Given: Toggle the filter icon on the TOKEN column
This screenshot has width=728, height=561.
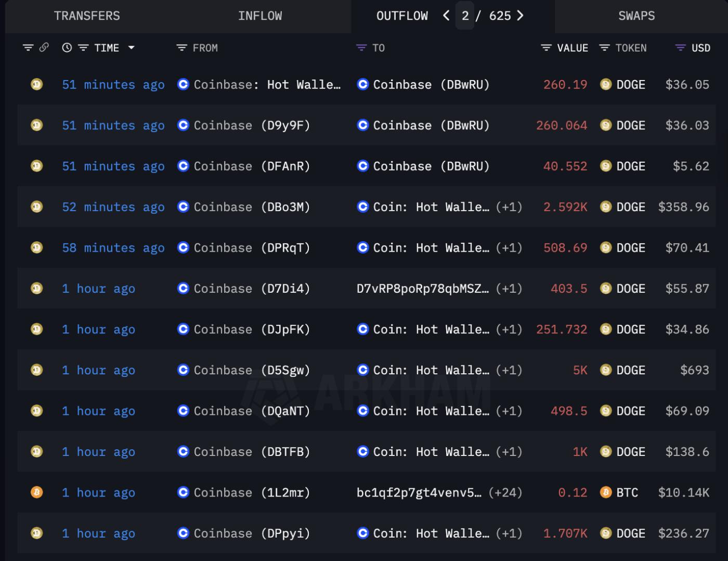Looking at the screenshot, I should point(604,47).
